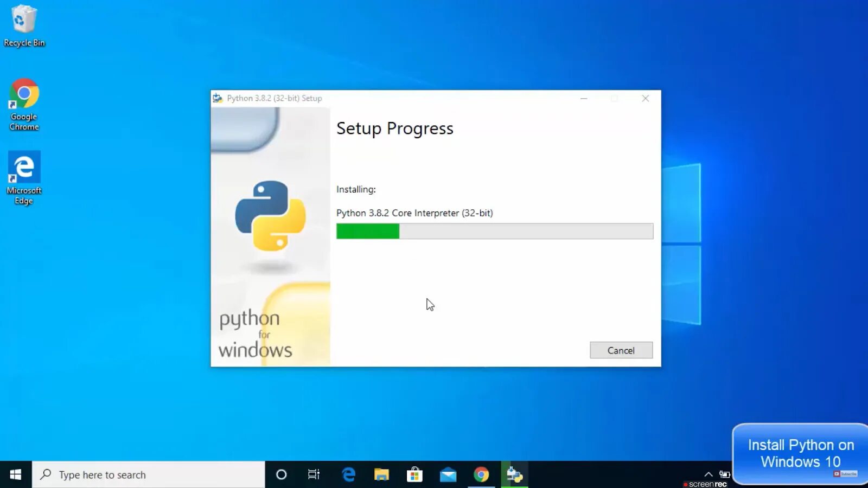
Task: Cancel the Python installation
Action: click(621, 350)
